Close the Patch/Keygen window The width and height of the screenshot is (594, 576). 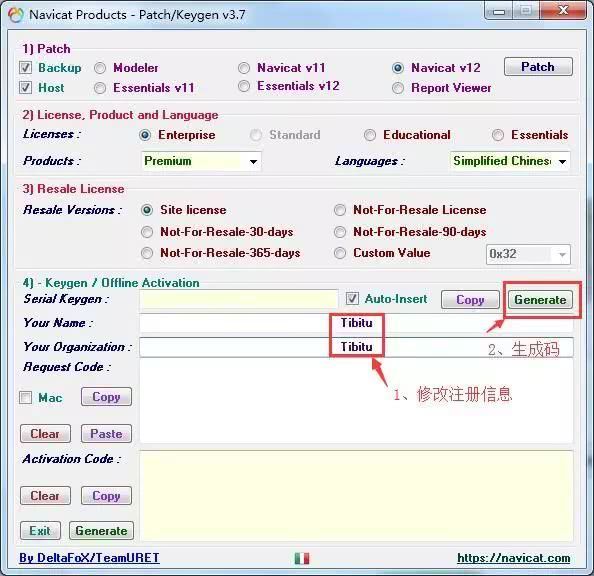coord(563,10)
